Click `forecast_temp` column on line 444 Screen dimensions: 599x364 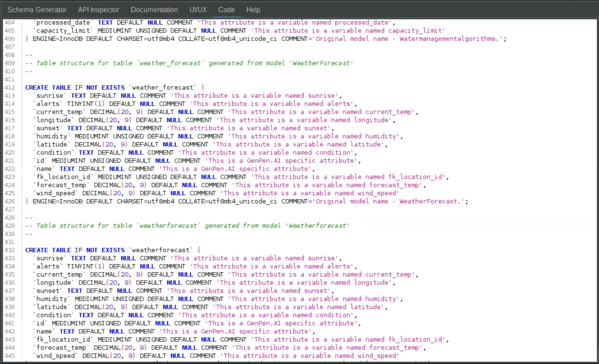coord(61,347)
